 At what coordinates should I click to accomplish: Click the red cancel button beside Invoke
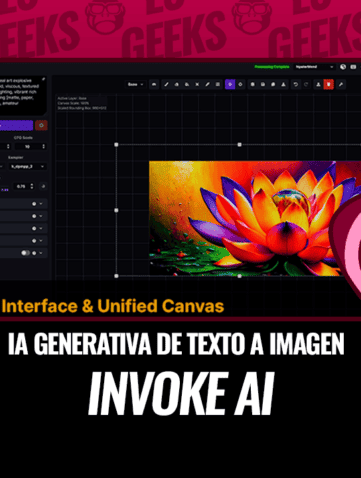click(x=41, y=125)
